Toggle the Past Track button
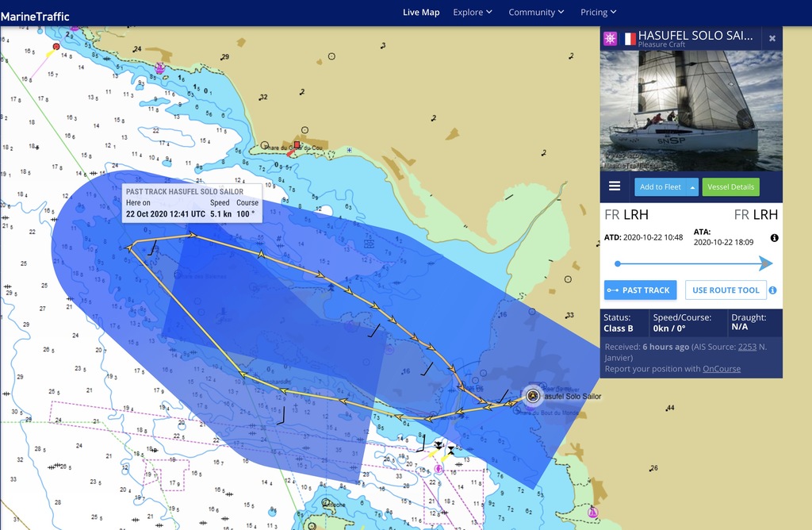 click(640, 290)
